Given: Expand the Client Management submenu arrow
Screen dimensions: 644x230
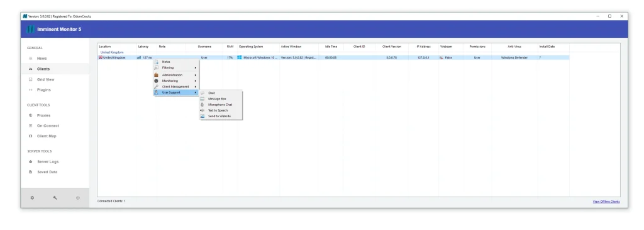Looking at the screenshot, I should point(195,87).
